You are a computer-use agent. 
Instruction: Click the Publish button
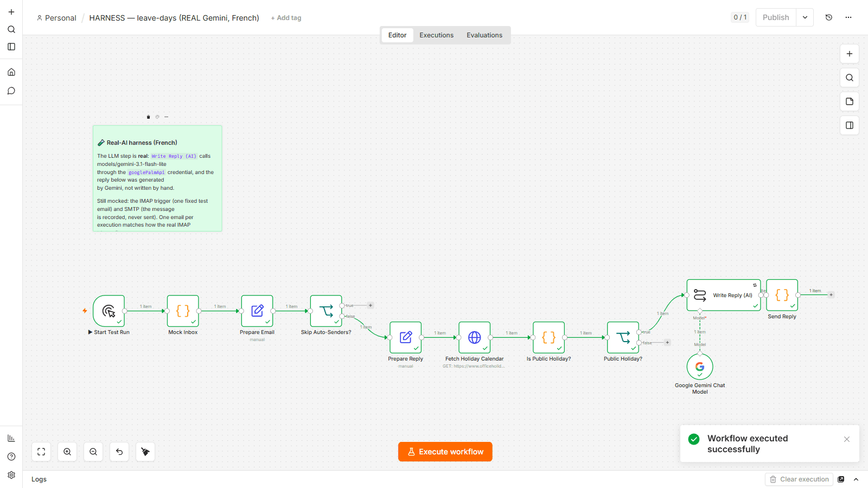pos(776,17)
